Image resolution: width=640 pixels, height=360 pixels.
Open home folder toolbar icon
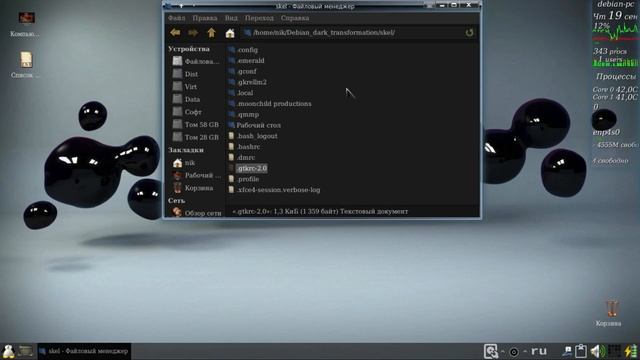tap(230, 33)
